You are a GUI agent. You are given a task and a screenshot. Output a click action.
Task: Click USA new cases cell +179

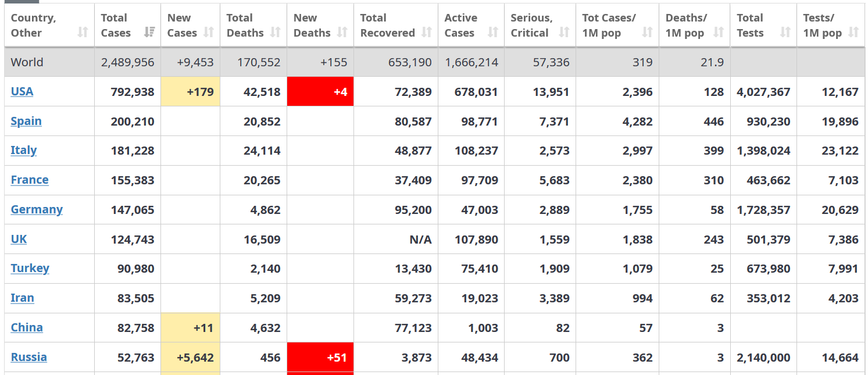click(190, 91)
